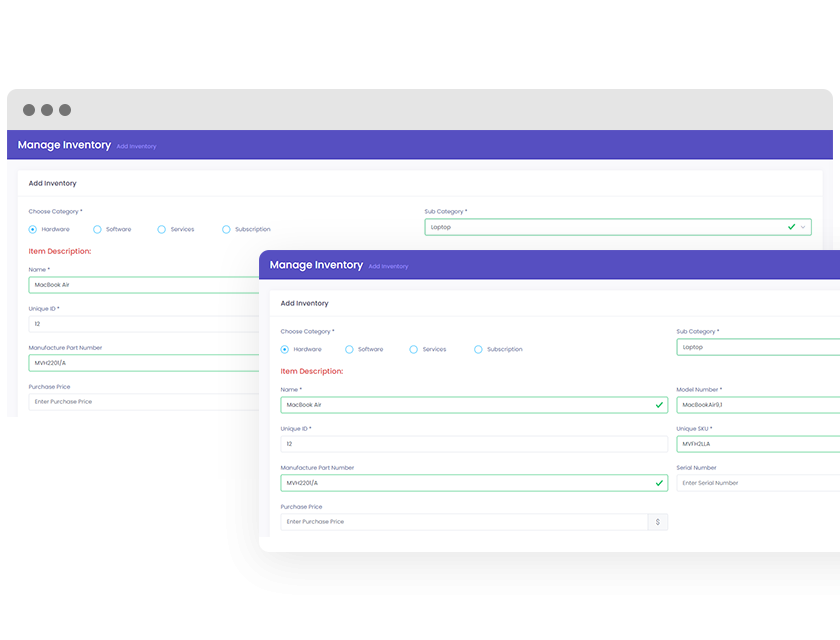The width and height of the screenshot is (840, 640).
Task: Choose Subscription radio option in front window
Action: [x=478, y=349]
